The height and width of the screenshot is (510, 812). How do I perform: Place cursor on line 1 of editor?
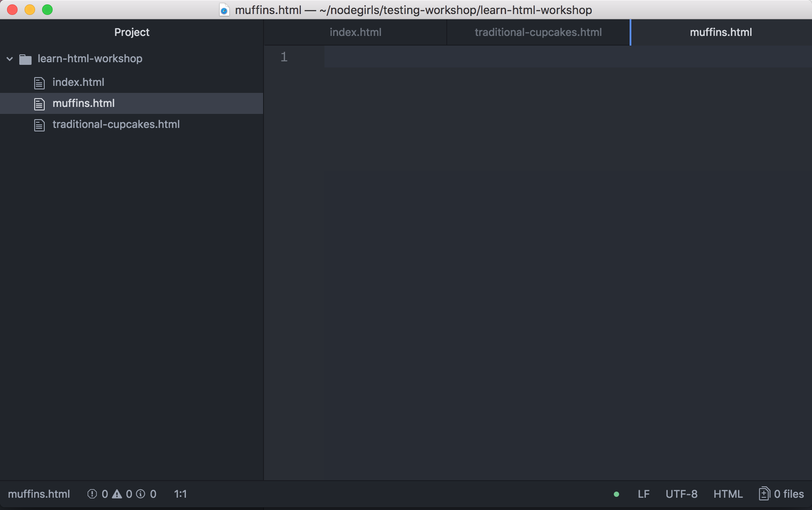568,57
